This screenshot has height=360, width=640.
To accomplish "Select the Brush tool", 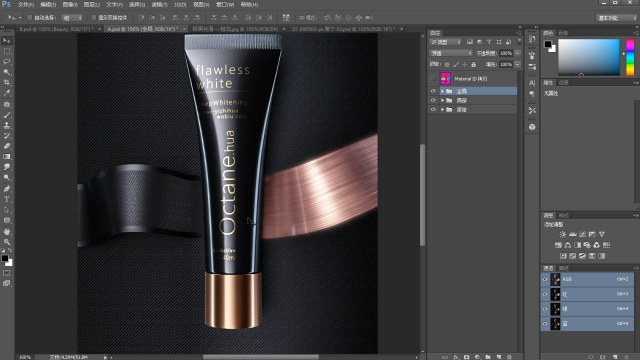I will pyautogui.click(x=7, y=115).
